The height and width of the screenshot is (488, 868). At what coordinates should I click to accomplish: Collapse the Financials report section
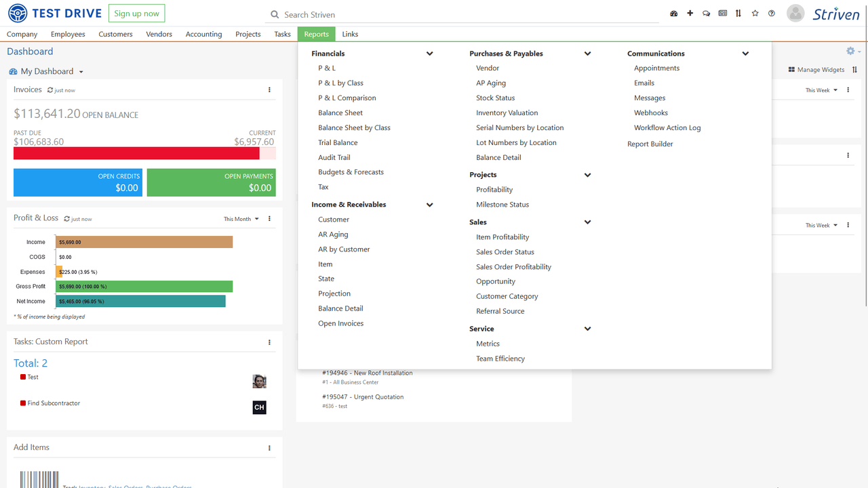pyautogui.click(x=429, y=54)
